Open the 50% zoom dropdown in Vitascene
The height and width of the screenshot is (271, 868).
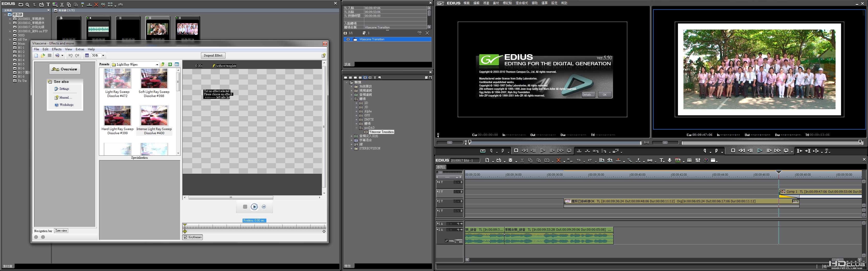pos(103,55)
